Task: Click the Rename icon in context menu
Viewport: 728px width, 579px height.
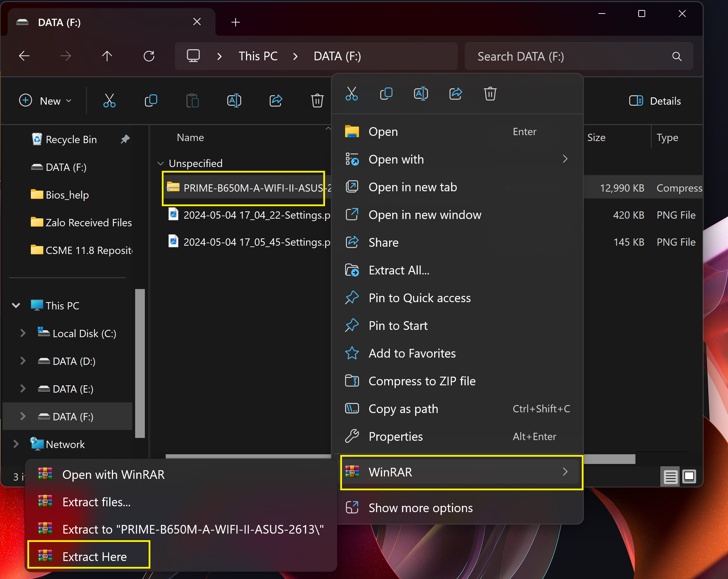Action: pyautogui.click(x=421, y=94)
